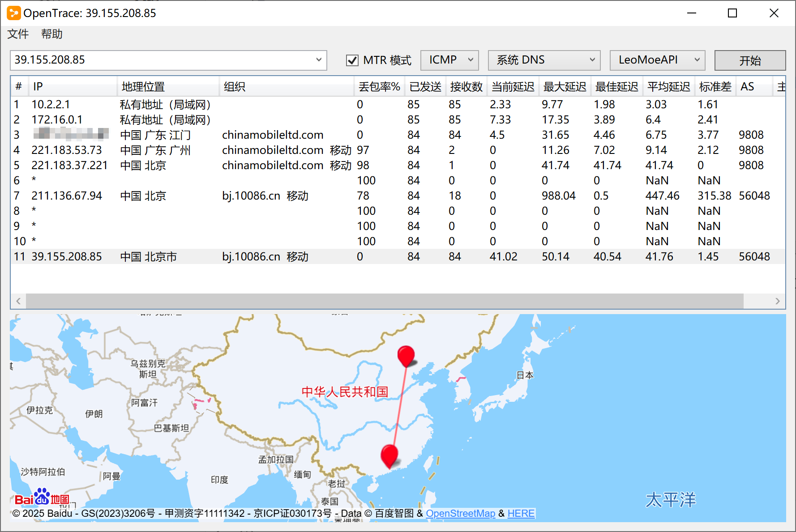Screen dimensions: 796x532
Task: Maximize the OpenTrace window
Action: point(732,13)
